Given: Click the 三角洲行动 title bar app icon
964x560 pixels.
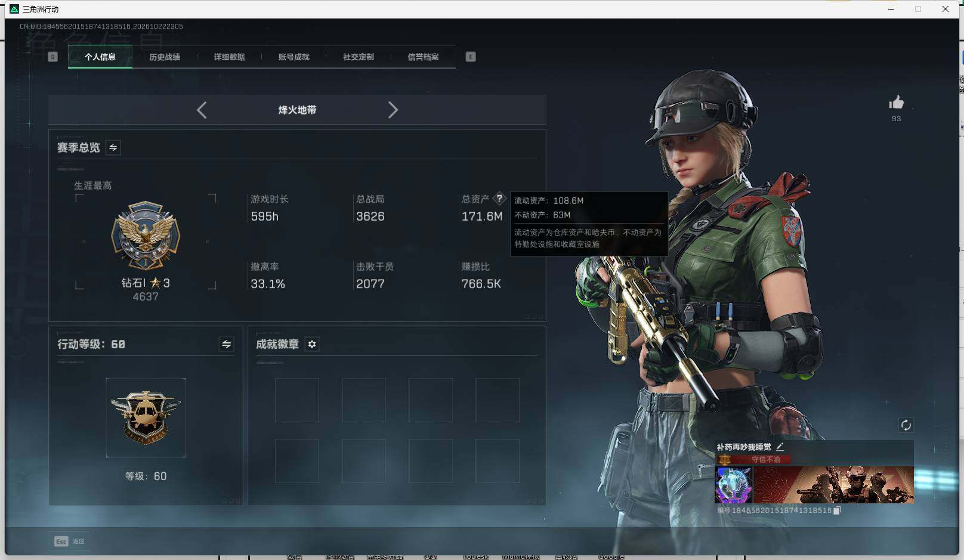Looking at the screenshot, I should [14, 9].
